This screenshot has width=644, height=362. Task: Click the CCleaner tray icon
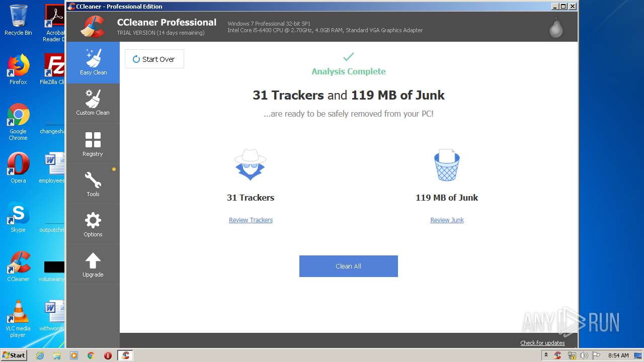coord(557,355)
